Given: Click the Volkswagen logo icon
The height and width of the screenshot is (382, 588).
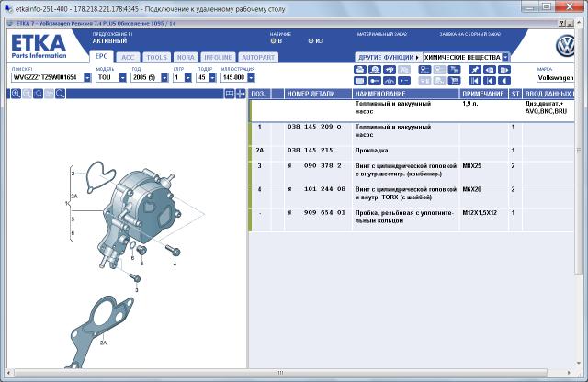Looking at the screenshot, I should [566, 46].
